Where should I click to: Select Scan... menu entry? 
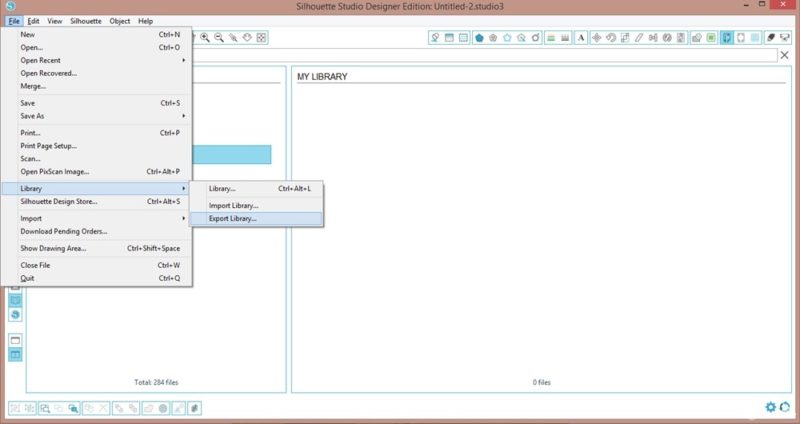96,159
